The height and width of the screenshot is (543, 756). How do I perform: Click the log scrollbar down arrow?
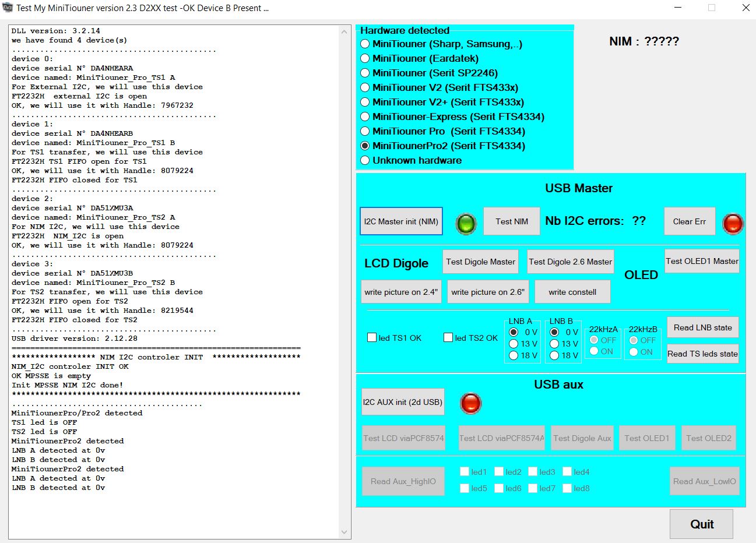click(x=344, y=533)
